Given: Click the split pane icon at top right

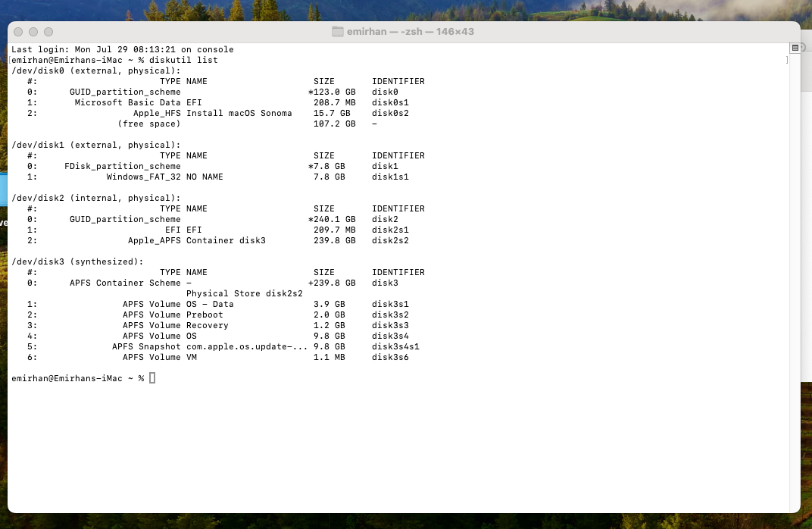Looking at the screenshot, I should [795, 48].
